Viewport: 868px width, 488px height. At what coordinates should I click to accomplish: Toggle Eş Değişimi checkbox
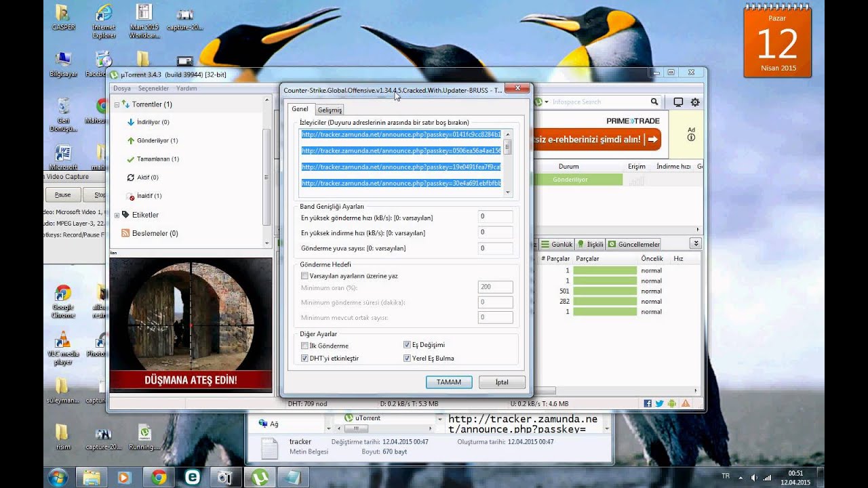(408, 345)
